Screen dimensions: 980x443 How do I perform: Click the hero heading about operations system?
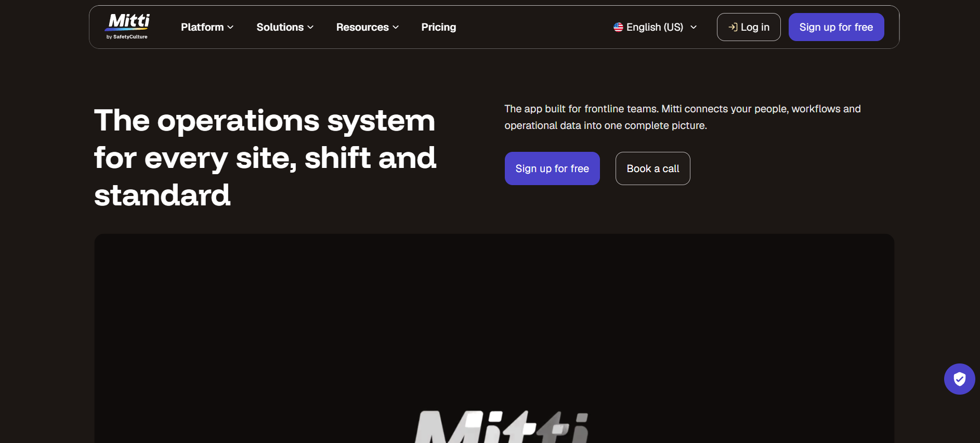tap(265, 158)
